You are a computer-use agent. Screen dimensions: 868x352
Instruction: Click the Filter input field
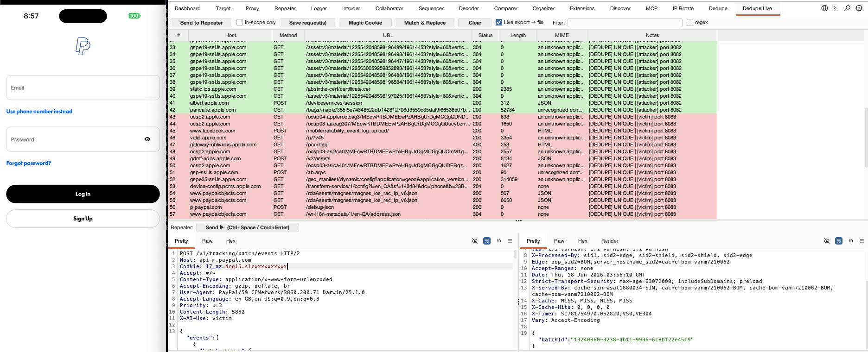pyautogui.click(x=625, y=23)
